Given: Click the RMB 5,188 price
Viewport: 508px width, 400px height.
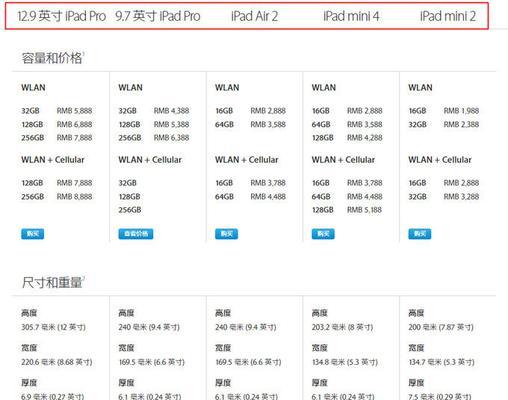Looking at the screenshot, I should click(x=365, y=210).
